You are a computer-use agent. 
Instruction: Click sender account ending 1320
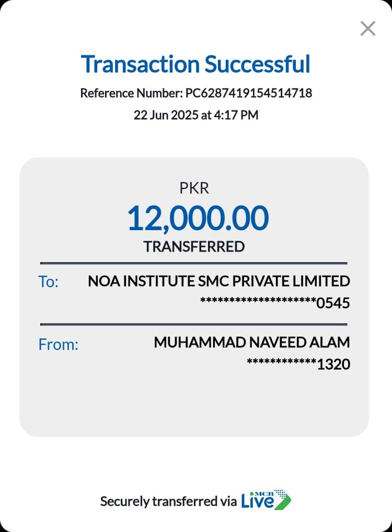(298, 364)
